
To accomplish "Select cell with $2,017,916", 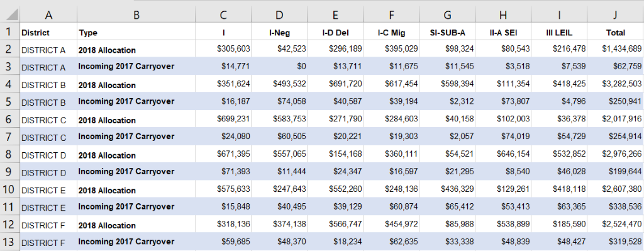I will 615,119.
